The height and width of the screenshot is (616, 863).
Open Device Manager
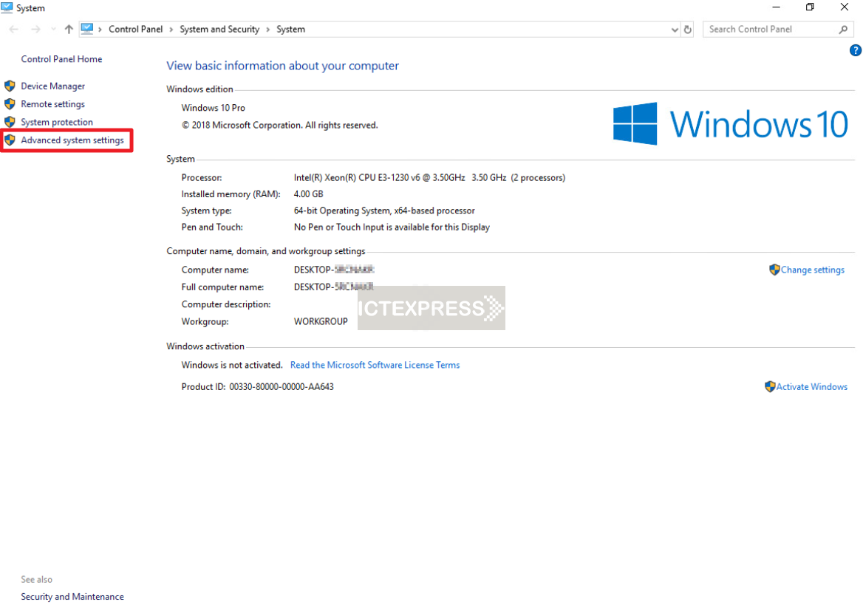[x=52, y=86]
